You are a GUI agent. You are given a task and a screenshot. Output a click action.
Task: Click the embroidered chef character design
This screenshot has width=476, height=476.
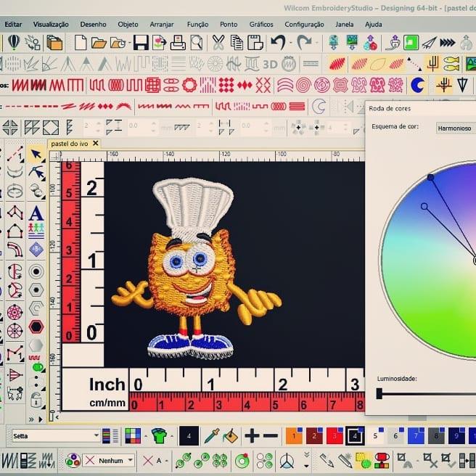(196, 268)
